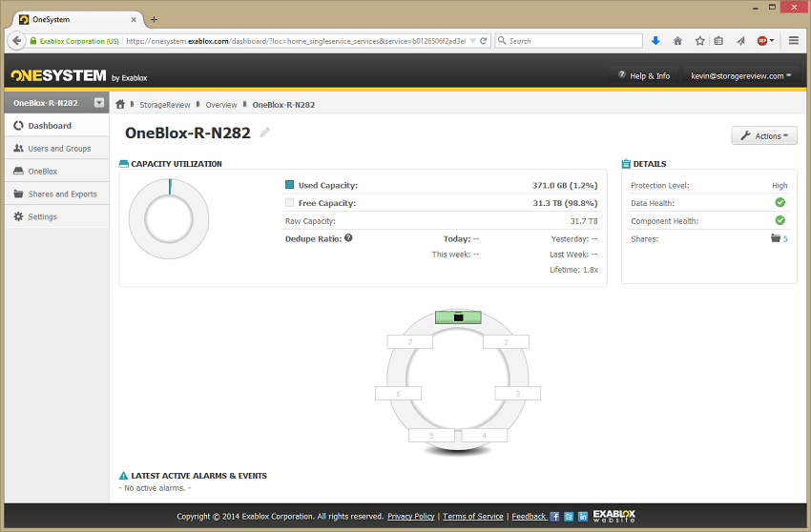Open the kevin@storagereview.com account menu
This screenshot has width=811, height=532.
[740, 75]
